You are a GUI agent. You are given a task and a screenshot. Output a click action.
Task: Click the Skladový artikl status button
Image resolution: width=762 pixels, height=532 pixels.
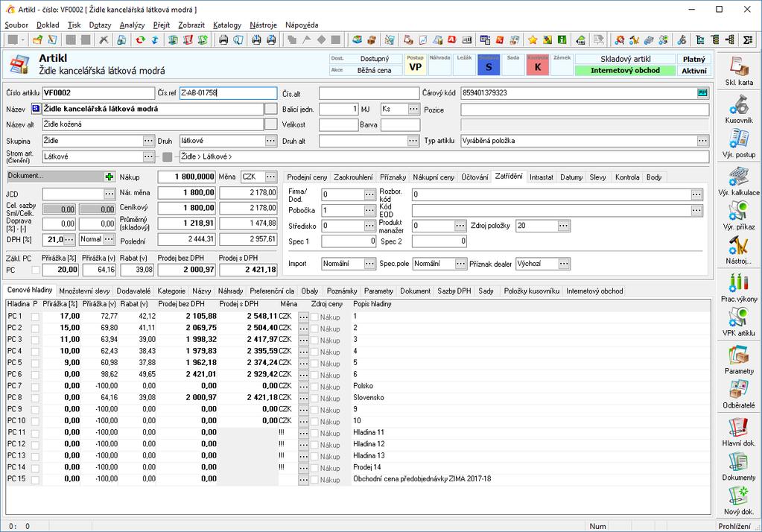[x=625, y=59]
